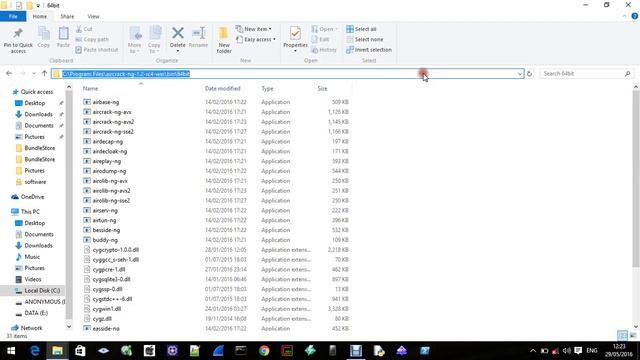Viewport: 640px width, 360px height.
Task: Switch to the View ribbon tab
Action: click(93, 16)
